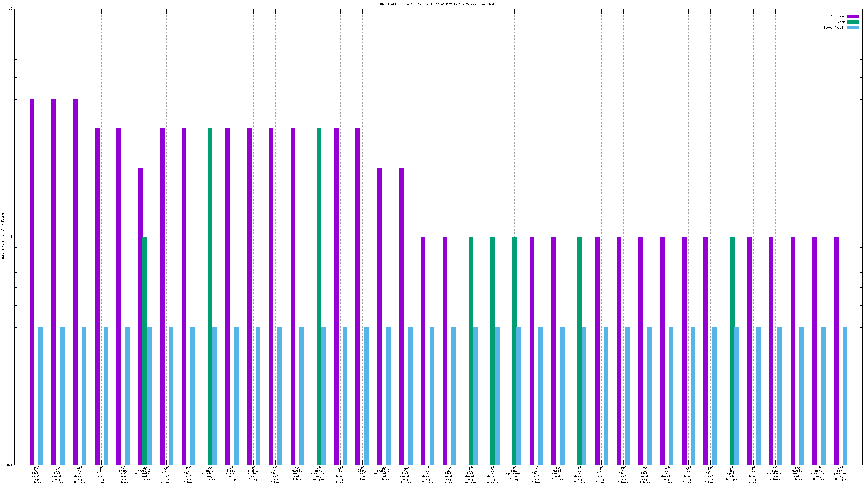Click the Message Count y-axis label
The height and width of the screenshot is (488, 868).
coord(3,237)
